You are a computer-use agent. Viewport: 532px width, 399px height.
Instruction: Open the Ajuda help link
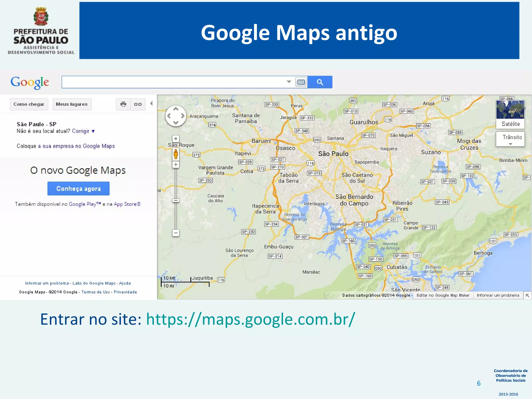click(x=125, y=283)
